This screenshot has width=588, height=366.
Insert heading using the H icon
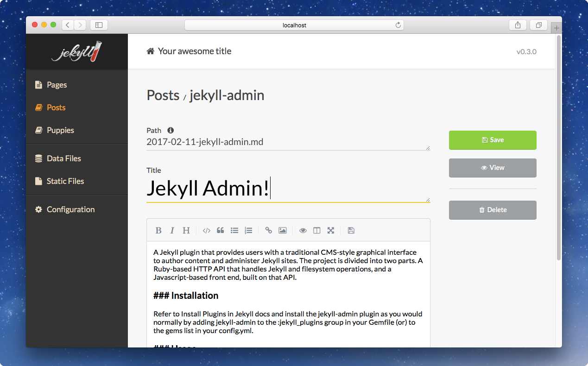(186, 230)
